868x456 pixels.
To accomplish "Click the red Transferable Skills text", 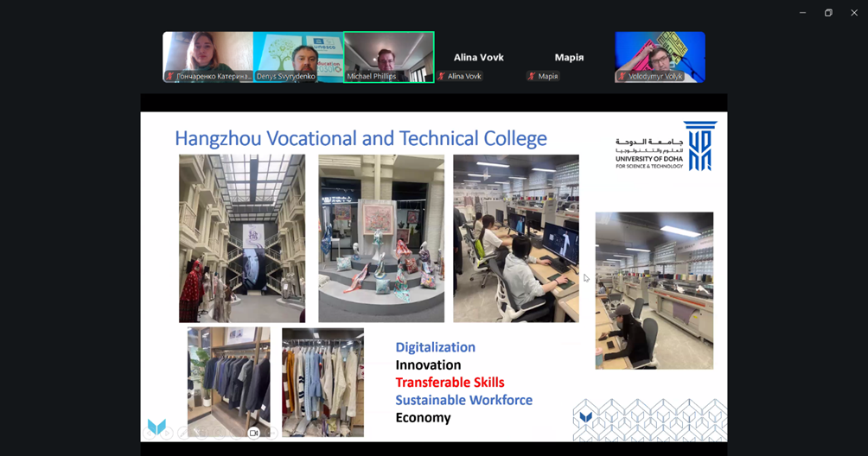I will tap(450, 383).
